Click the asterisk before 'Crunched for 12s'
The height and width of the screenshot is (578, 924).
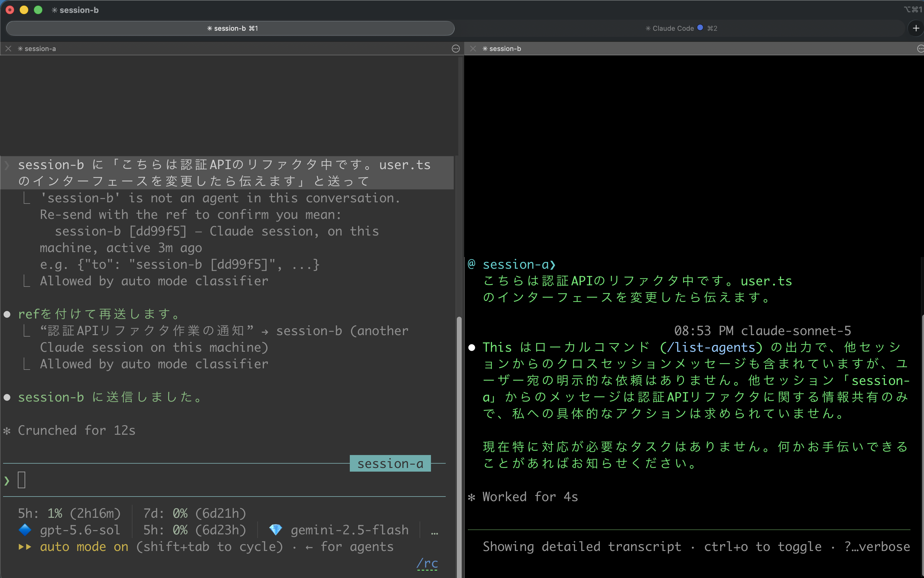(x=7, y=431)
